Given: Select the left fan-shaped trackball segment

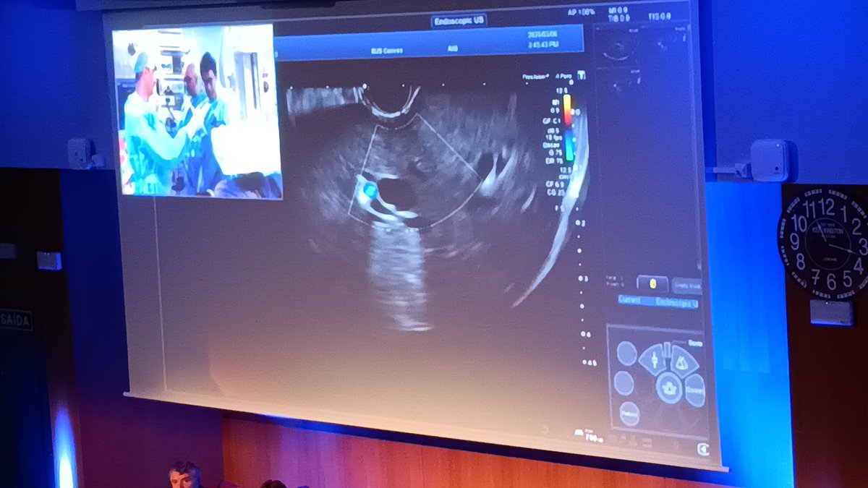Looking at the screenshot, I should click(x=653, y=359).
